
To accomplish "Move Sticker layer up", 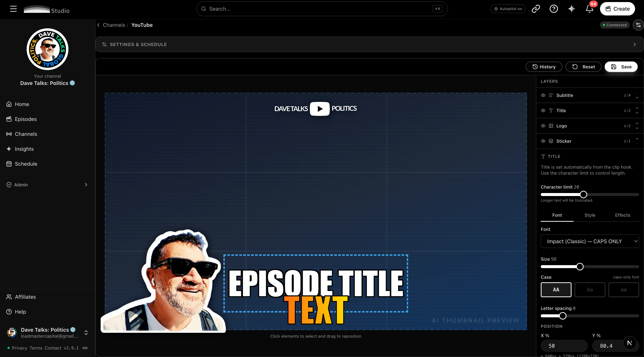I will [x=637, y=138].
